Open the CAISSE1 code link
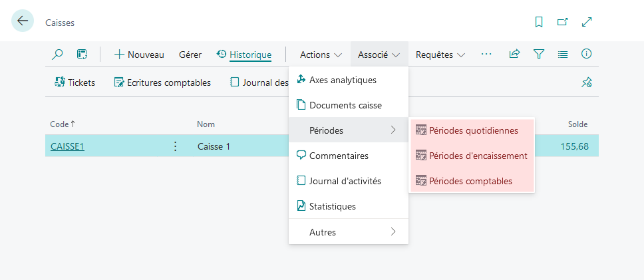This screenshot has width=644, height=280. coord(67,146)
